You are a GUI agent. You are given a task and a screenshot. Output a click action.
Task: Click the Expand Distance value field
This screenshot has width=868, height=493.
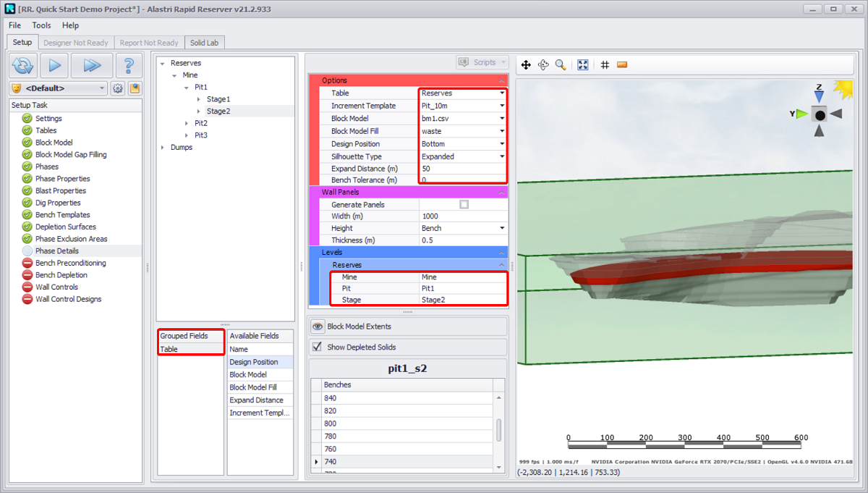[461, 169]
